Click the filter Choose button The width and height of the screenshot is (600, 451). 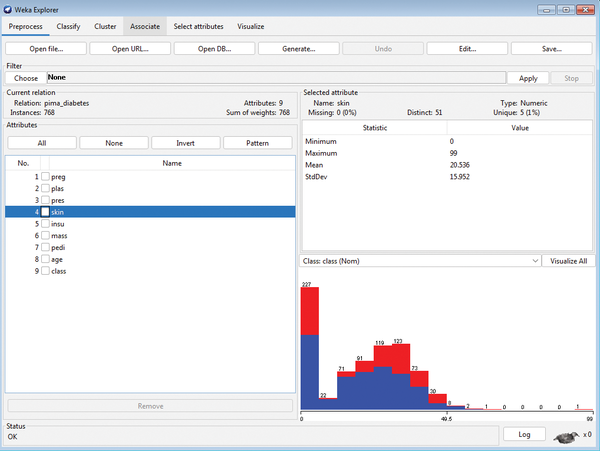click(x=26, y=78)
